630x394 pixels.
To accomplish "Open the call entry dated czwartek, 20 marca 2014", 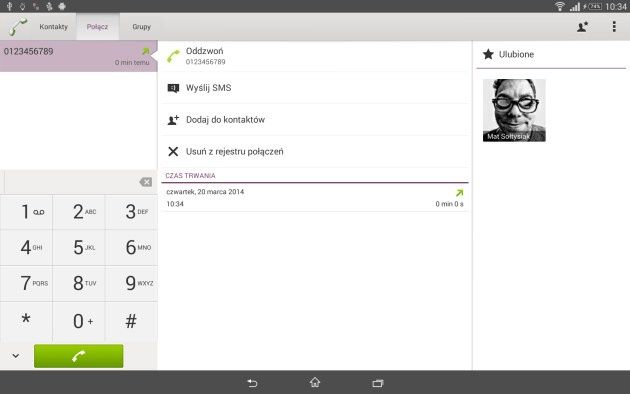I will 315,198.
